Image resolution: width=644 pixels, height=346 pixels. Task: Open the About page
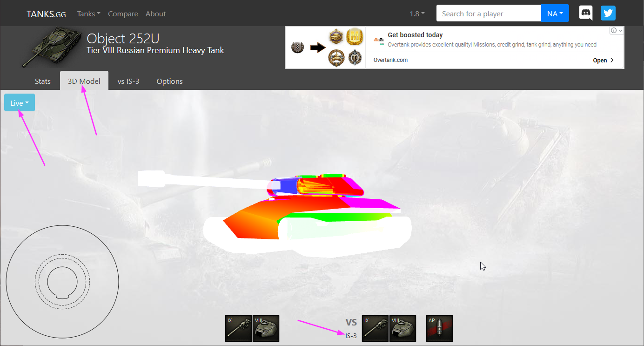155,14
